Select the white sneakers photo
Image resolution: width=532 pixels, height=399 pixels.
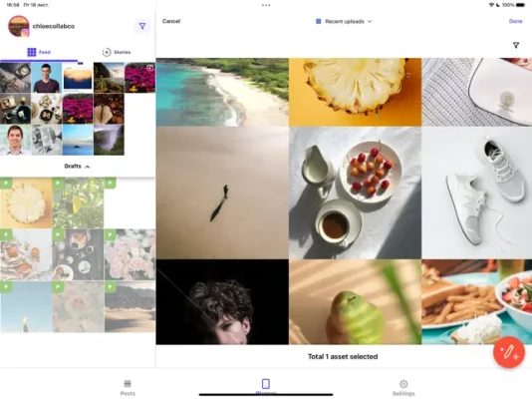coord(476,193)
